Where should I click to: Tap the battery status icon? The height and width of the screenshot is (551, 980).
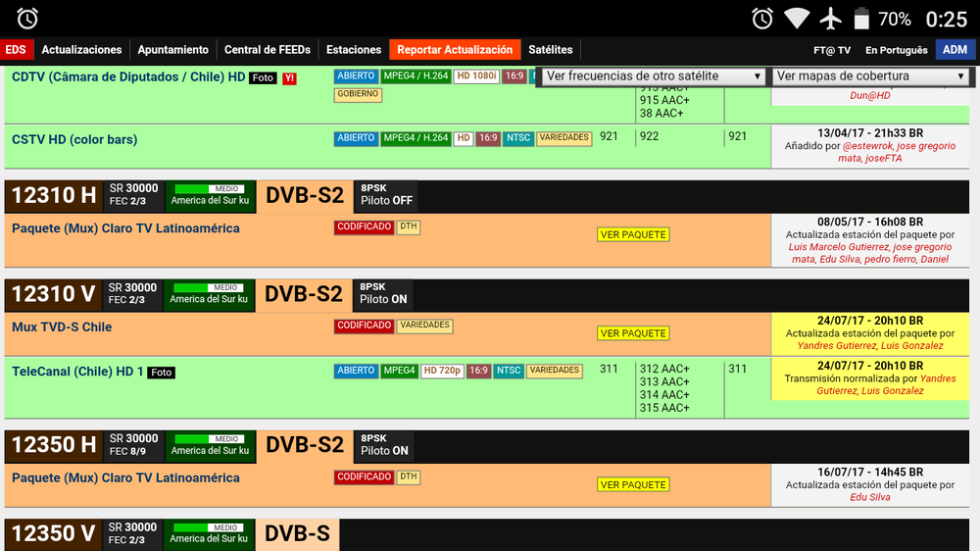[861, 19]
